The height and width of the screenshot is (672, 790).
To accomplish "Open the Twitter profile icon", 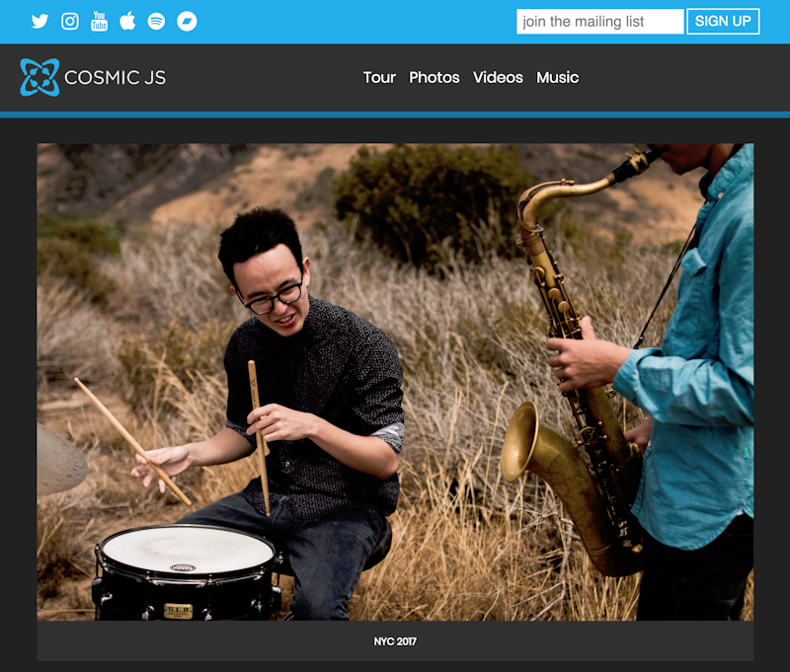I will click(x=39, y=21).
